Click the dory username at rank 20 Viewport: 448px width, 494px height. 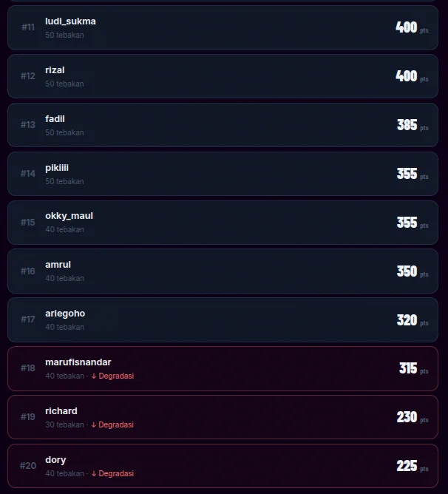(55, 460)
